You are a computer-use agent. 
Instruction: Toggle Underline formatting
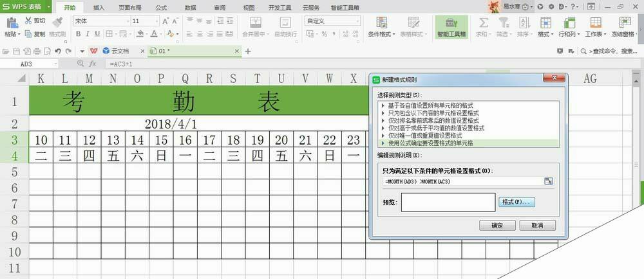click(x=98, y=33)
